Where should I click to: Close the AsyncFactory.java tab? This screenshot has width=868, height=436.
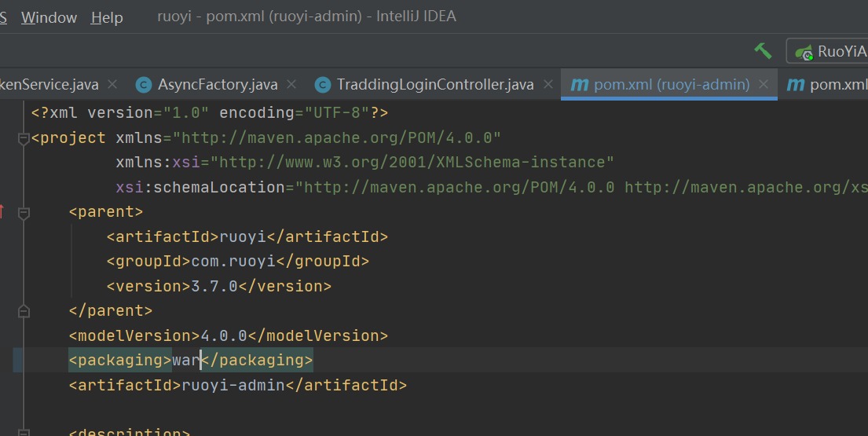coord(291,85)
